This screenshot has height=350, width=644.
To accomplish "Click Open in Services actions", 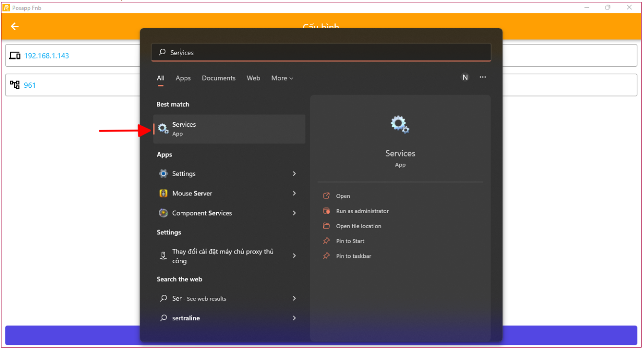I will 343,196.
